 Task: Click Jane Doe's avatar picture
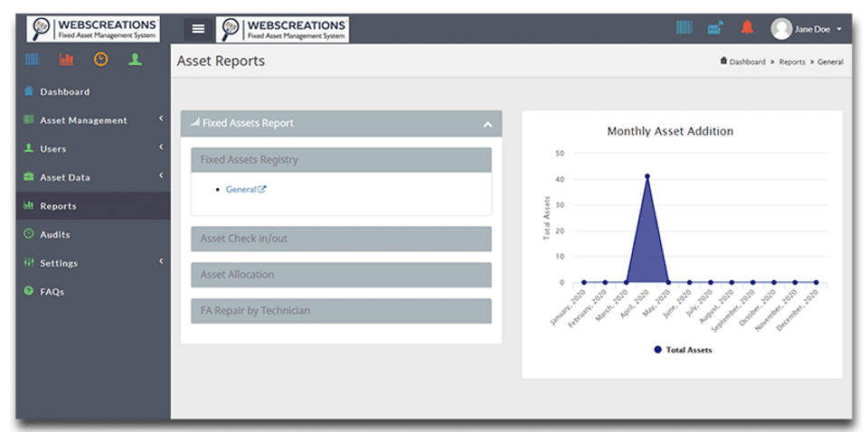click(x=781, y=29)
